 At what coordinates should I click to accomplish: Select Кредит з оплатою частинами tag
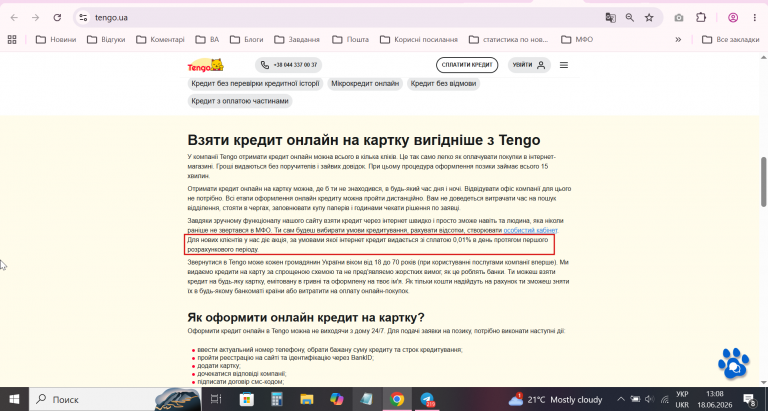tap(240, 101)
